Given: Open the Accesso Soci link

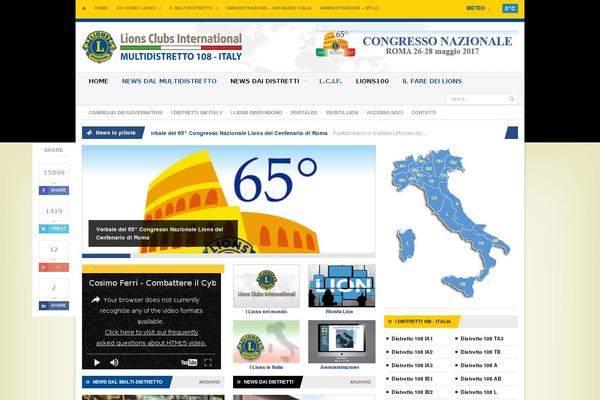Looking at the screenshot, I should 385,113.
